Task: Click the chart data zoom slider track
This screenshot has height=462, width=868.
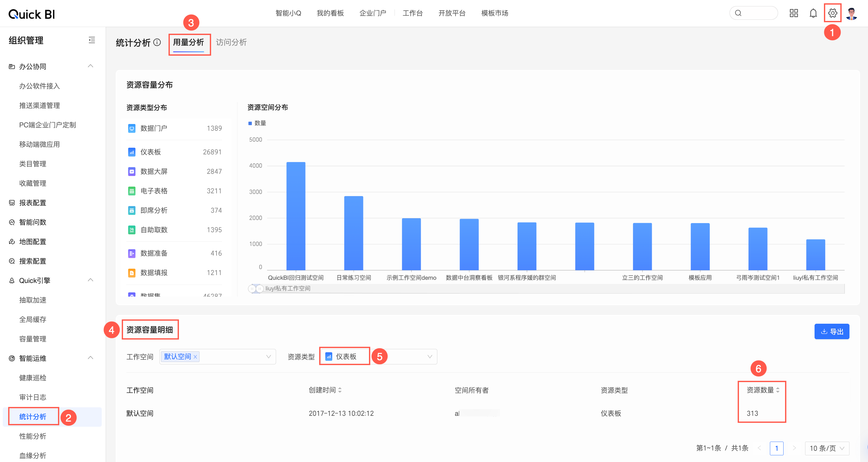Action: click(548, 289)
